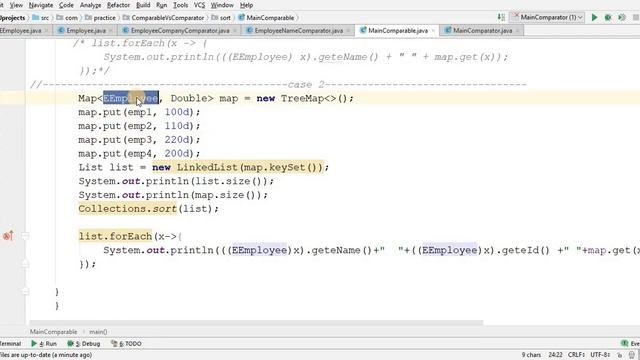Click the src breadcrumb folder
Screen dimensions: 640x360
point(40,18)
